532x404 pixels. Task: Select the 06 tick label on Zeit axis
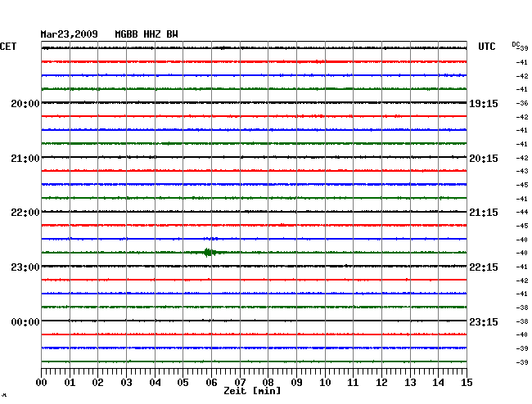[x=211, y=382]
